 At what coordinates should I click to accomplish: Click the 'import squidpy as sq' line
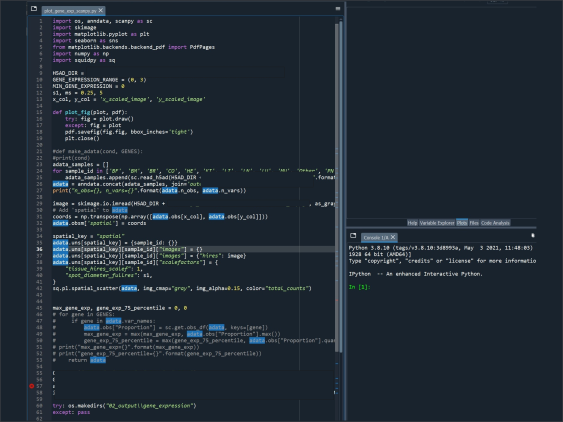(84, 60)
